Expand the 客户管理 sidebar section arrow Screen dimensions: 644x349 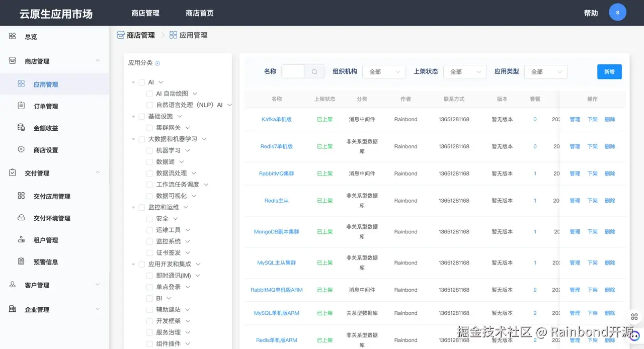click(98, 285)
